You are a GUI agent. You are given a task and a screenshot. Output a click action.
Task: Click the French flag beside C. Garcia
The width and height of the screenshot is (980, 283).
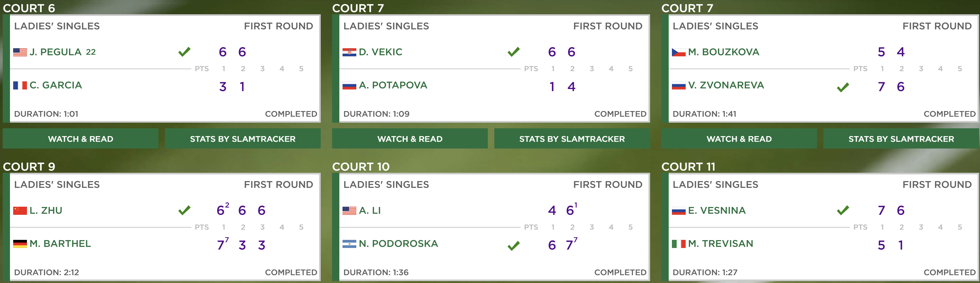pyautogui.click(x=20, y=85)
